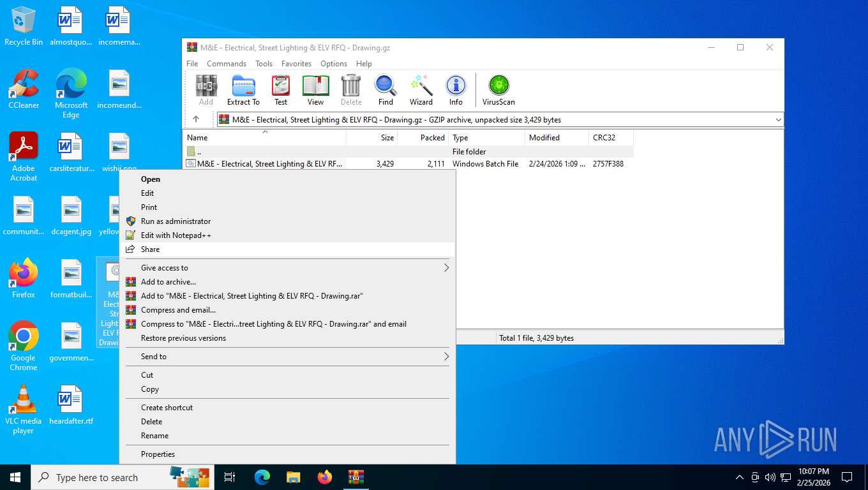Show hidden system tray icons
Viewport: 868px width, 490px height.
(740, 477)
